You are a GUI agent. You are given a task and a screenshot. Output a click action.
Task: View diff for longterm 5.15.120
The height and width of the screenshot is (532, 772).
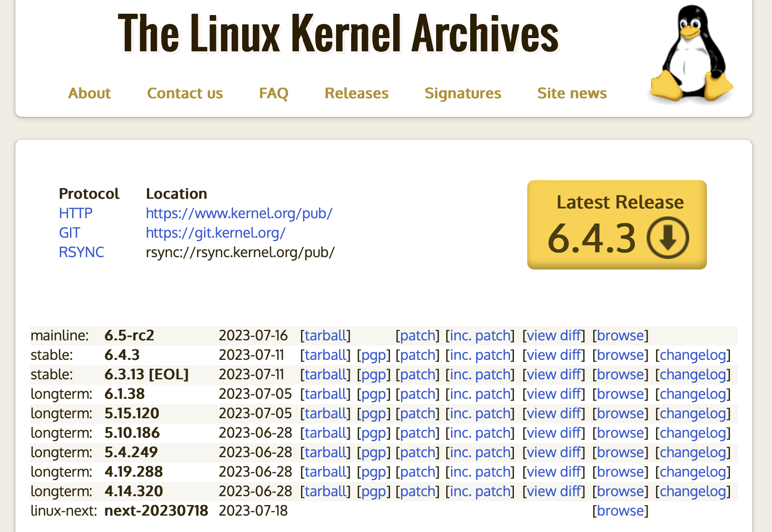(554, 413)
